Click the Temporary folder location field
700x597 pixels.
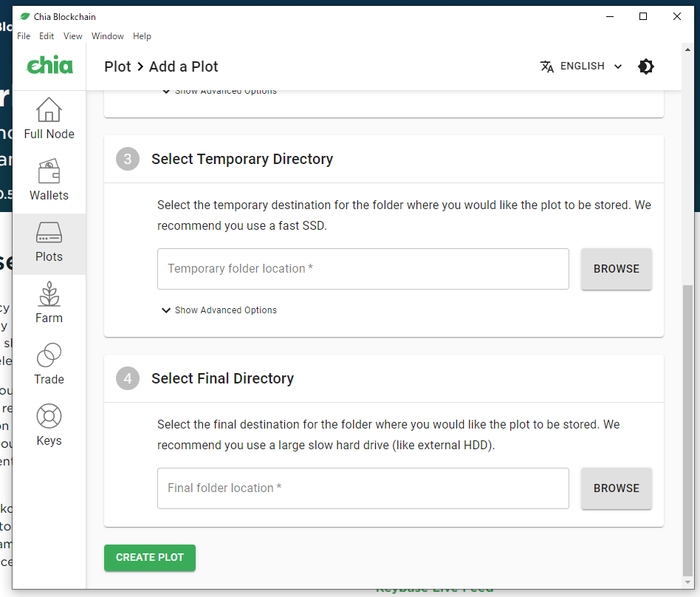tap(363, 269)
